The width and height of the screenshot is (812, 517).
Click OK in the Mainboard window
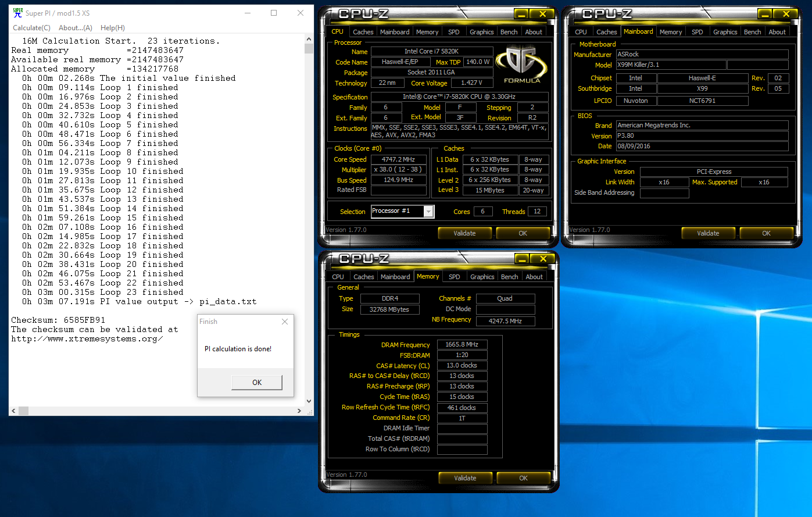point(766,233)
